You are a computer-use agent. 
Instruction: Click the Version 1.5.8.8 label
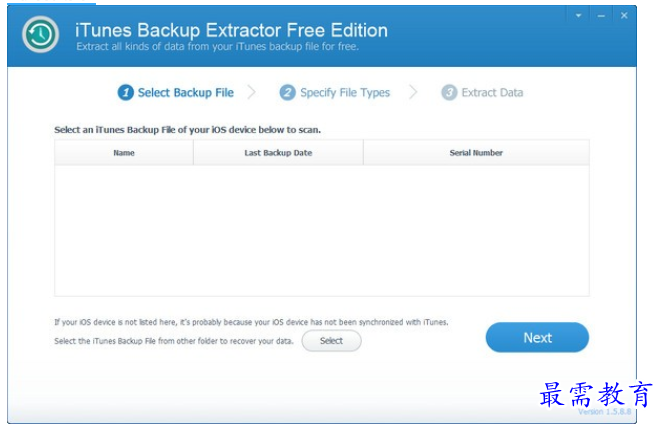[605, 412]
